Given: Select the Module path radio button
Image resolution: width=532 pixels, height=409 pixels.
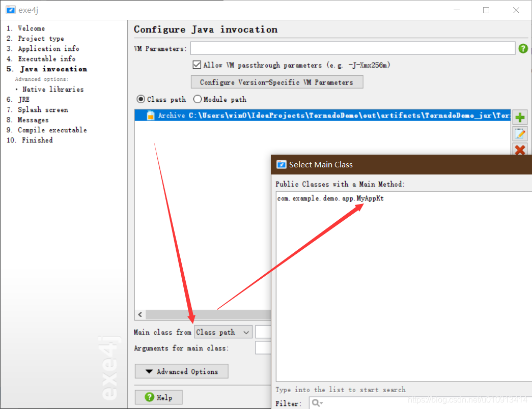Looking at the screenshot, I should [198, 99].
